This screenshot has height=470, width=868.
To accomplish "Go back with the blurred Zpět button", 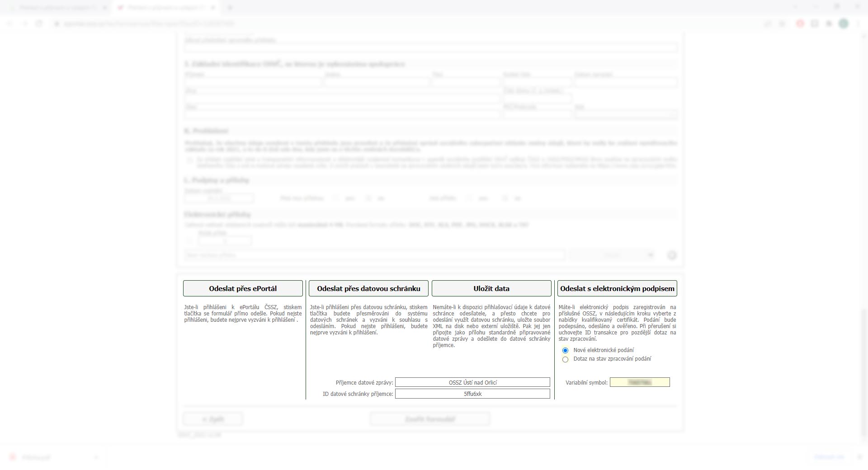I will 213,419.
